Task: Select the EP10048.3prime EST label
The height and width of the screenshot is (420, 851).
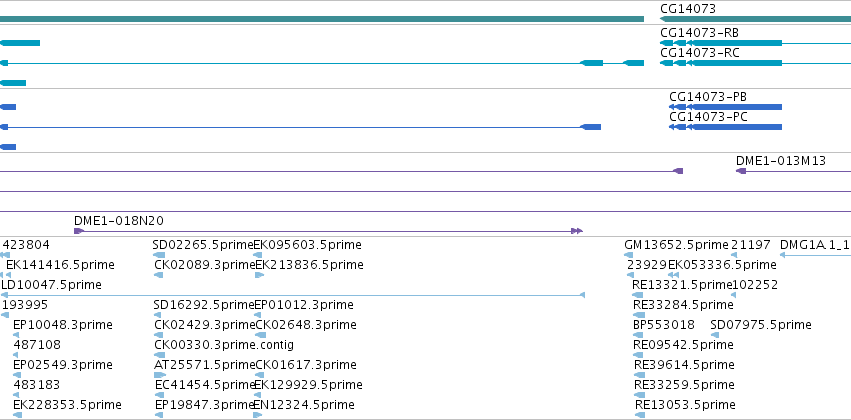Action: 63,325
